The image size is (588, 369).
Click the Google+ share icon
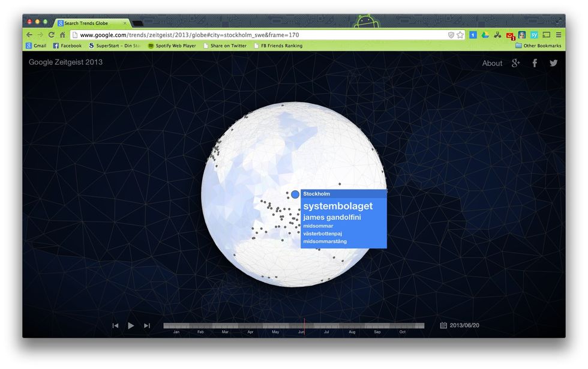(x=515, y=63)
